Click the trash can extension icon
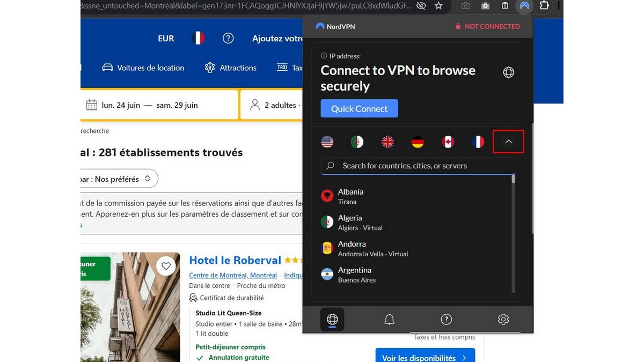Screen dimensions: 644x362 [505, 6]
